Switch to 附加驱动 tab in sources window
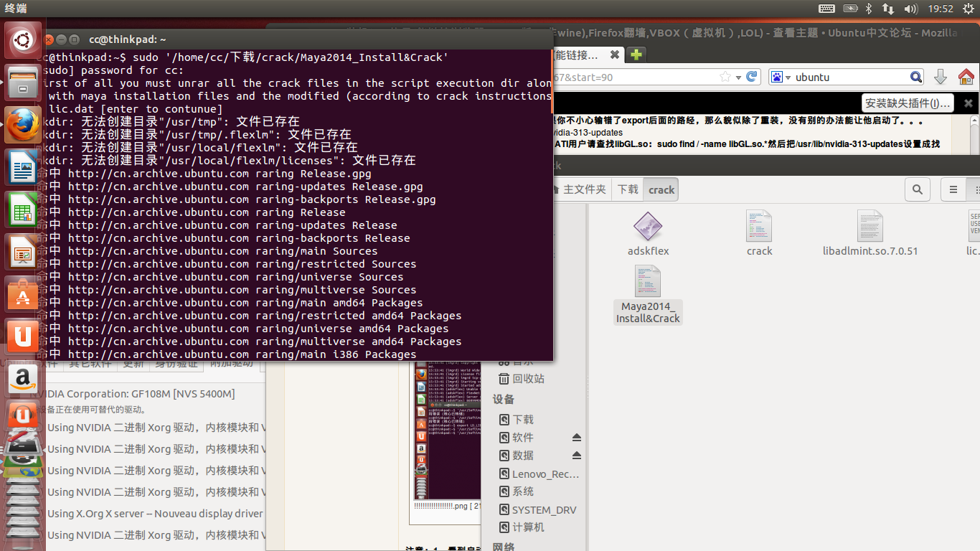The image size is (980, 551). click(x=231, y=364)
